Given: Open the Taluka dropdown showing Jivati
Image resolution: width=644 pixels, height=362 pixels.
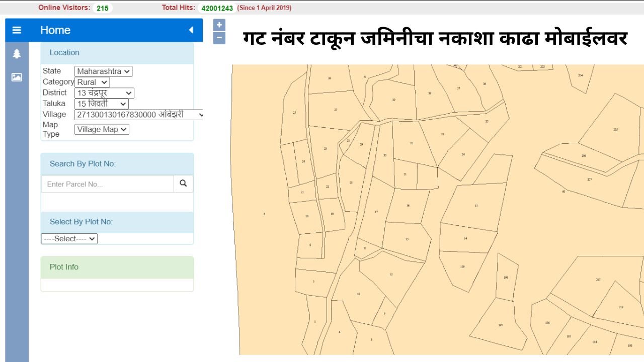Looking at the screenshot, I should pyautogui.click(x=101, y=104).
